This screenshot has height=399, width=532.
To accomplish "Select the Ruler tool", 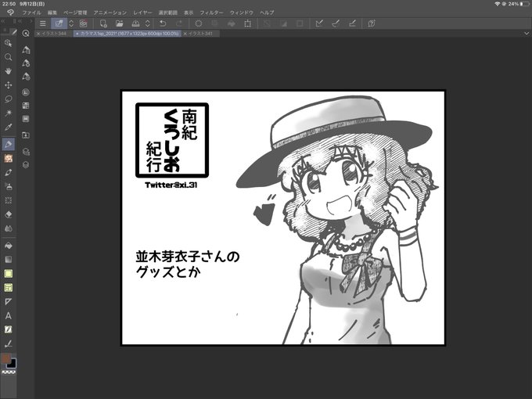I will (x=8, y=302).
